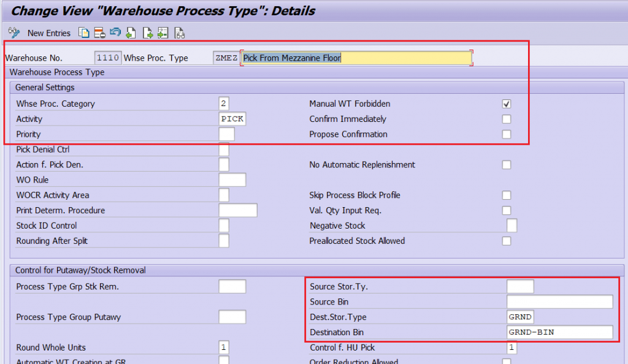
Task: Click the document with binoculars icon
Action: coord(180,33)
